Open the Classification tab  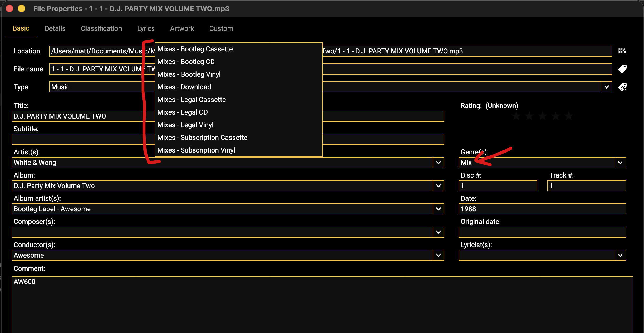(x=101, y=28)
